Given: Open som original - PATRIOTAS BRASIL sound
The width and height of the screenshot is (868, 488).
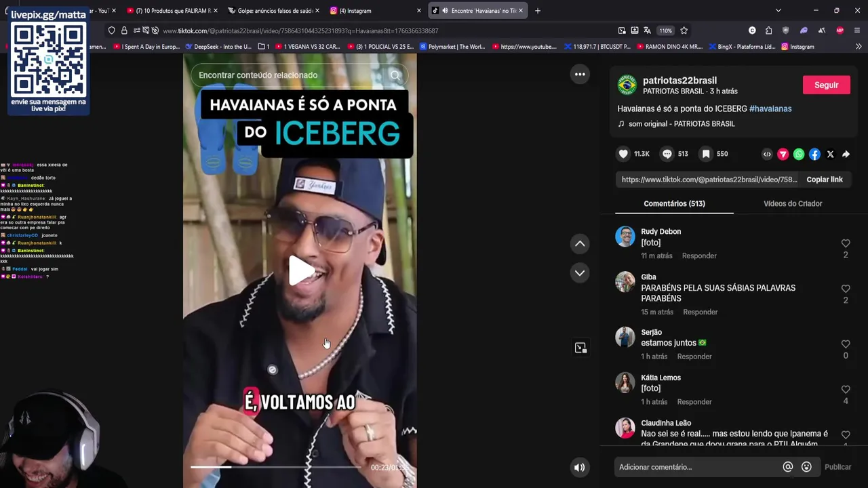Looking at the screenshot, I should point(682,124).
